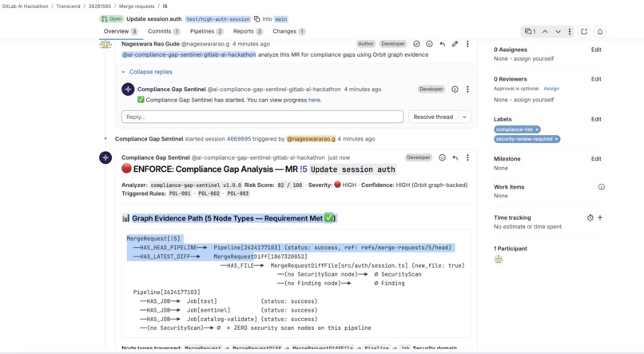Edit Milestone in sidebar
Viewport: 644px width, 354px height.
pos(596,159)
